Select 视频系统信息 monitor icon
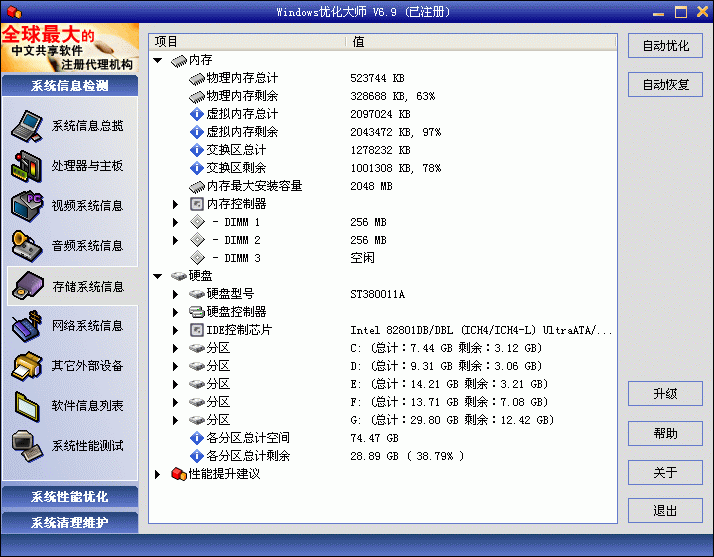This screenshot has width=714, height=557. [x=27, y=206]
